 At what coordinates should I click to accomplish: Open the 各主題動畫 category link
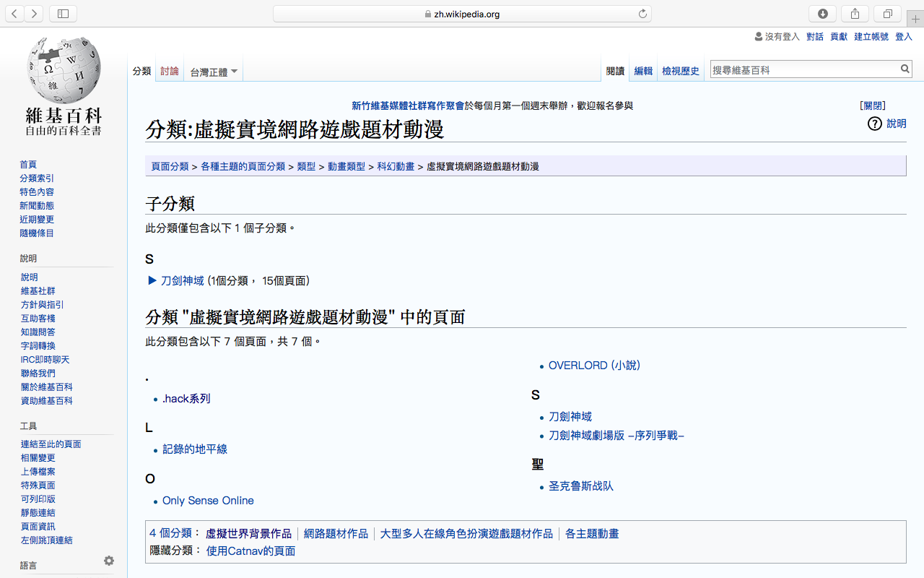pyautogui.click(x=592, y=534)
